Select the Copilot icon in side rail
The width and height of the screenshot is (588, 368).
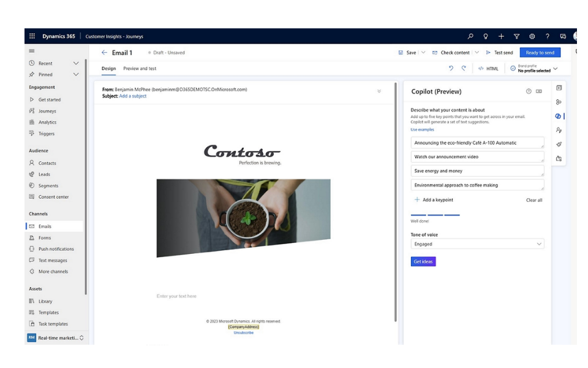point(559,117)
